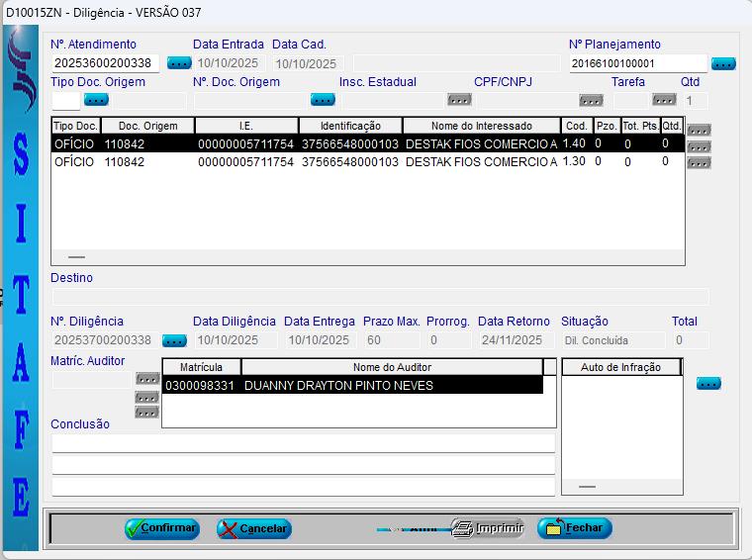Click the Nº. Atendimento input field
752x560 pixels.
(105, 63)
